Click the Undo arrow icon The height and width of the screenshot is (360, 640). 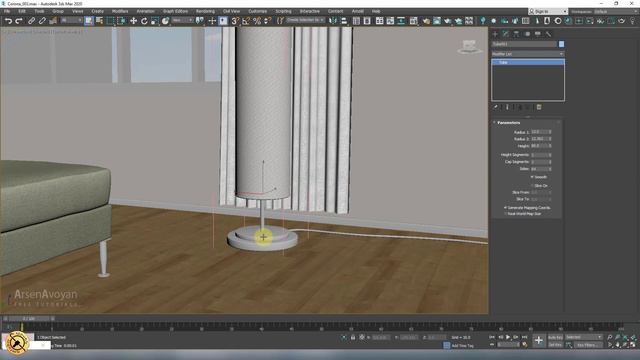point(8,20)
